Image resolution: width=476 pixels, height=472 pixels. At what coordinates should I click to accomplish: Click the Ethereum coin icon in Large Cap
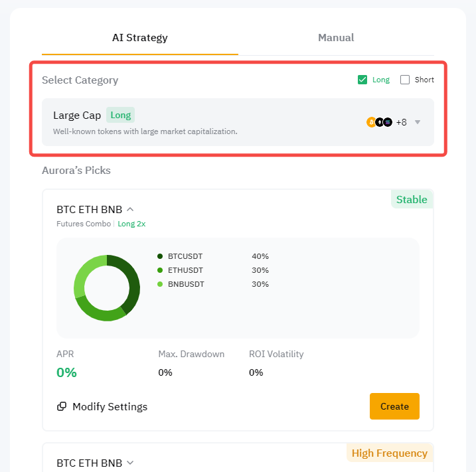tap(379, 122)
